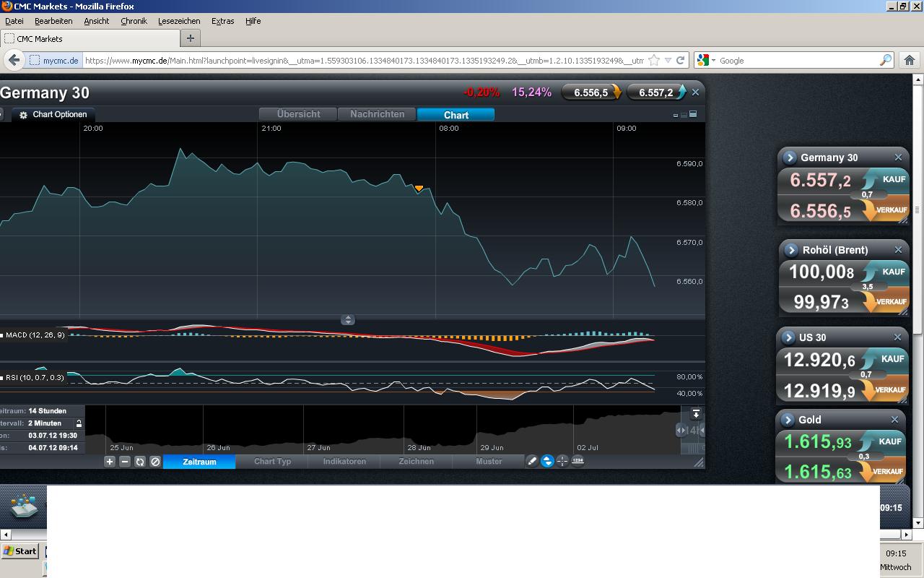Click the Firefox back arrow button
This screenshot has height=578, width=924.
tap(14, 60)
